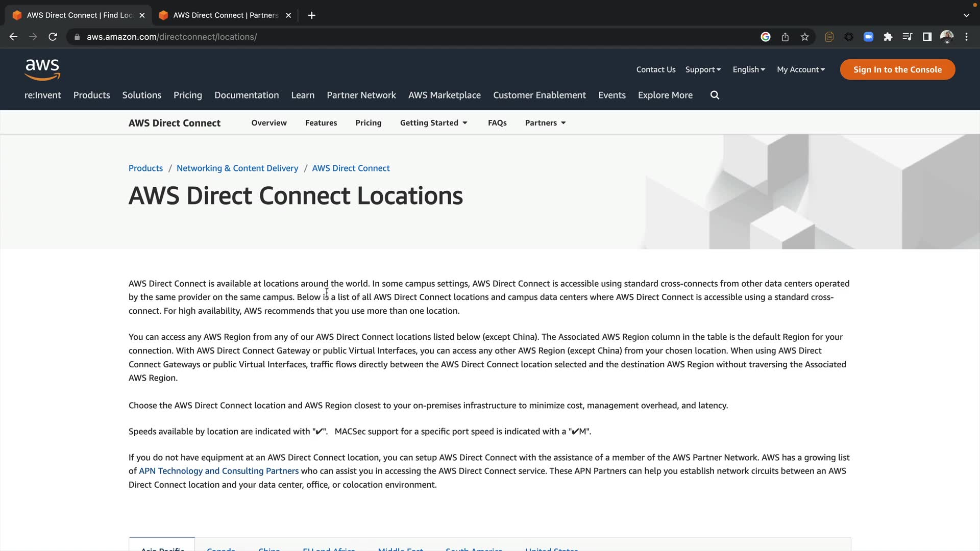Click the AWS logo
The width and height of the screenshot is (980, 551).
[42, 70]
